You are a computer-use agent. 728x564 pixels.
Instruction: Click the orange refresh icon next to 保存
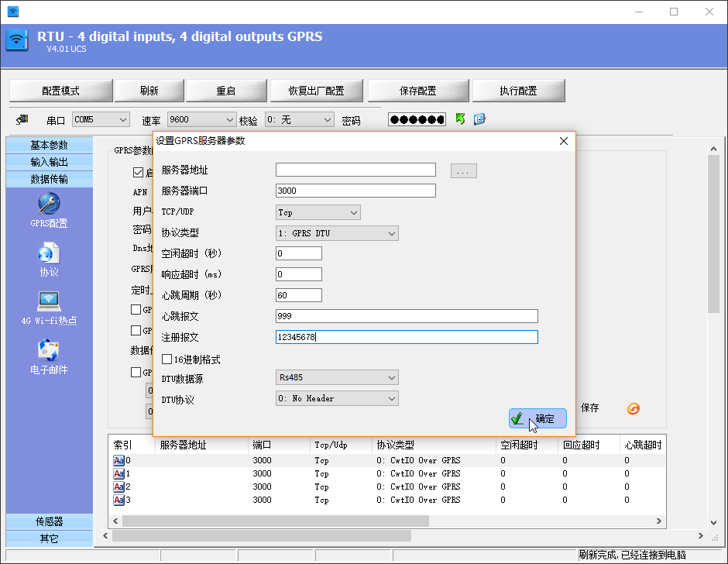[x=634, y=408]
